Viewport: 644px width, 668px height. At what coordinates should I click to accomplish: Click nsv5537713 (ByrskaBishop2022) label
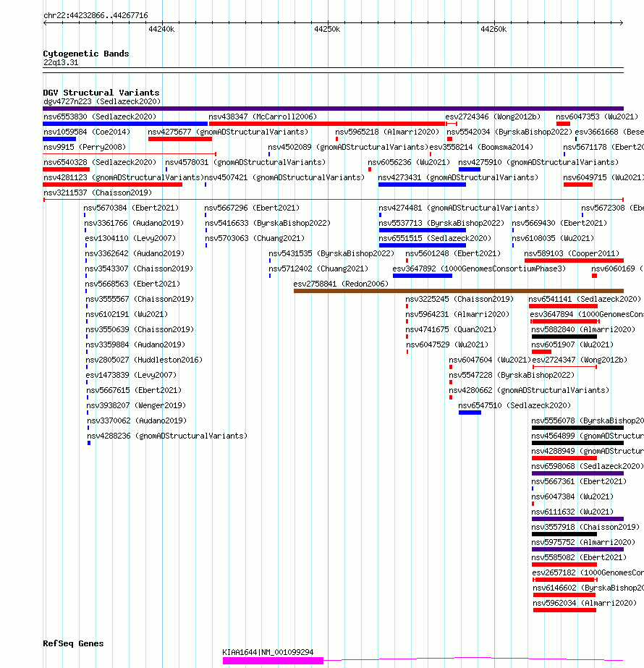click(441, 223)
